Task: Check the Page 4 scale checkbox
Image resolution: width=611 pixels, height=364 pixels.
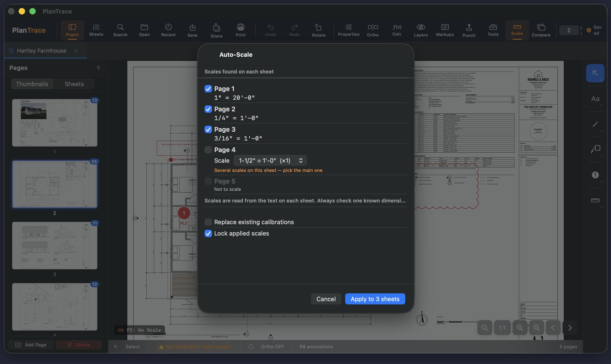Action: pos(208,150)
